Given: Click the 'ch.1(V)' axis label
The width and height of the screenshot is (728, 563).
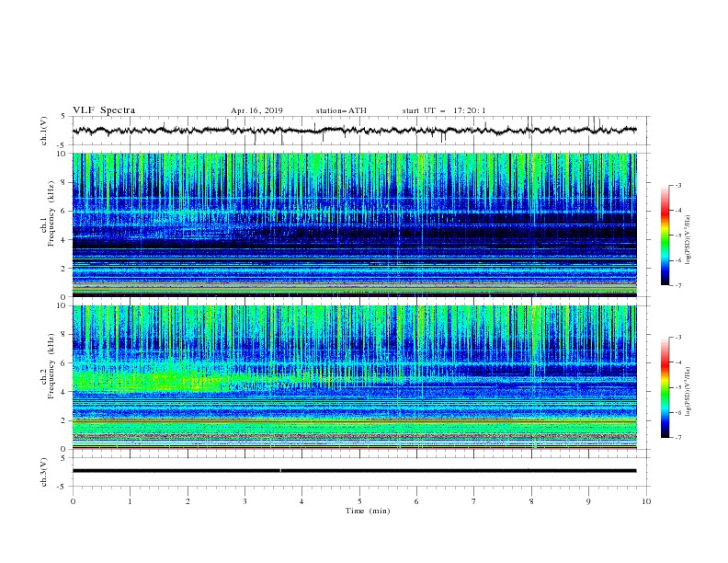Looking at the screenshot, I should pyautogui.click(x=44, y=131).
